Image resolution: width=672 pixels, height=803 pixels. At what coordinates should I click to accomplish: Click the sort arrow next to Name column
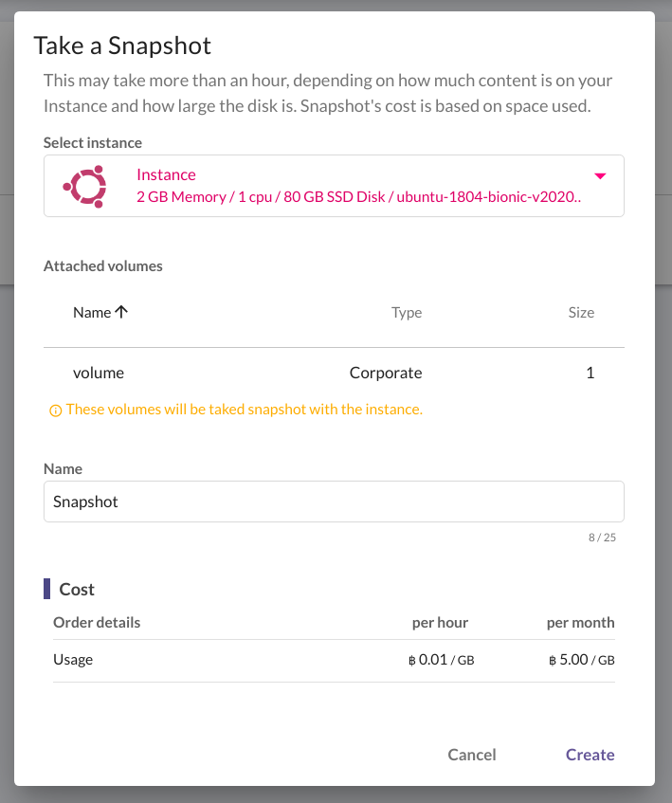click(121, 312)
